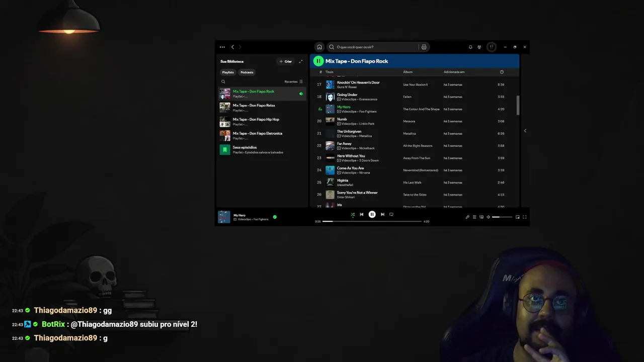
Task: Click the Criar button
Action: pos(285,61)
